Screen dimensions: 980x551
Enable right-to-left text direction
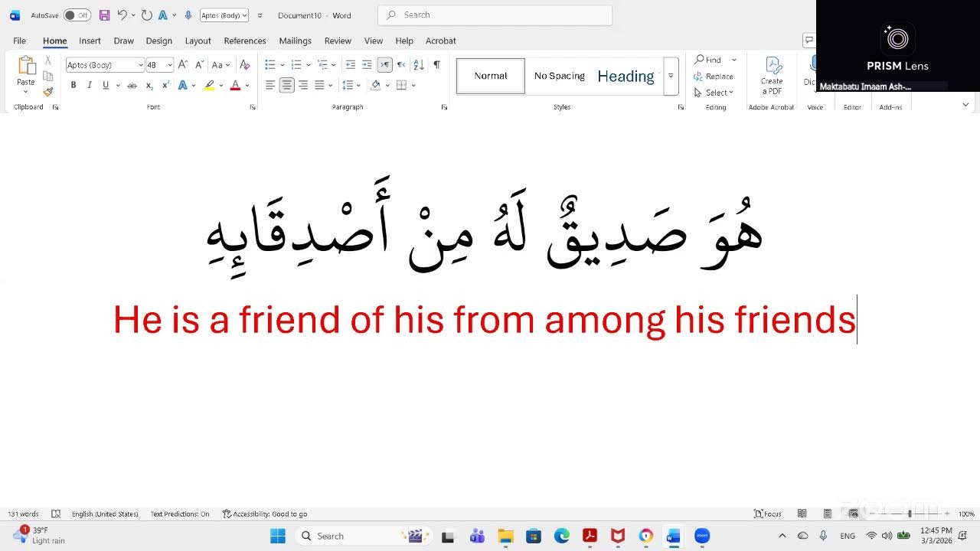tap(401, 65)
